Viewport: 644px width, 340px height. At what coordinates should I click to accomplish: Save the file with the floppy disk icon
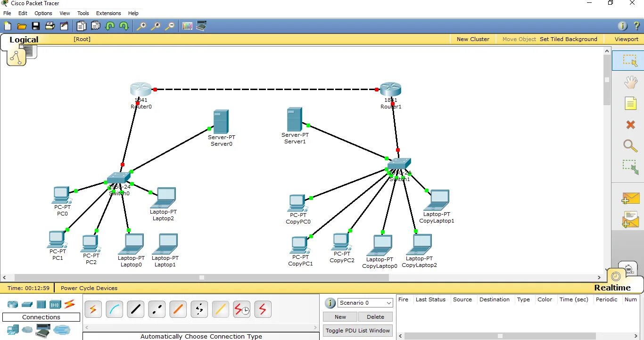(x=36, y=26)
